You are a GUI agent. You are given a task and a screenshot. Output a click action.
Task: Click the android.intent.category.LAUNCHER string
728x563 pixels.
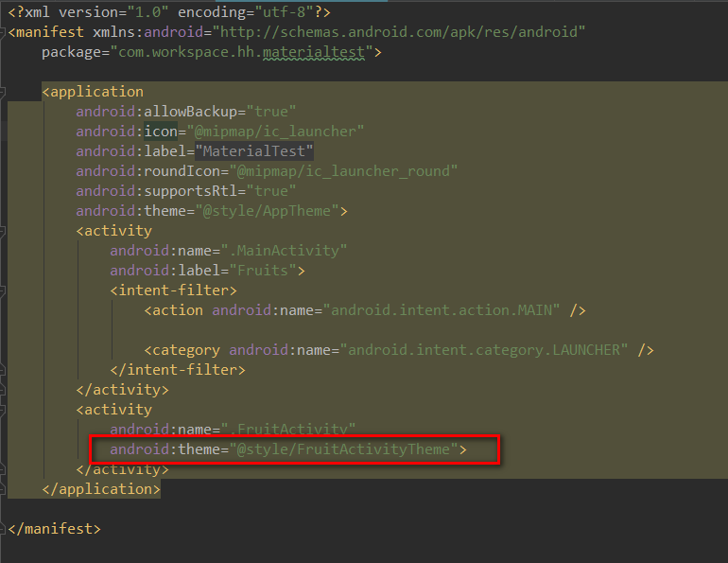[484, 350]
